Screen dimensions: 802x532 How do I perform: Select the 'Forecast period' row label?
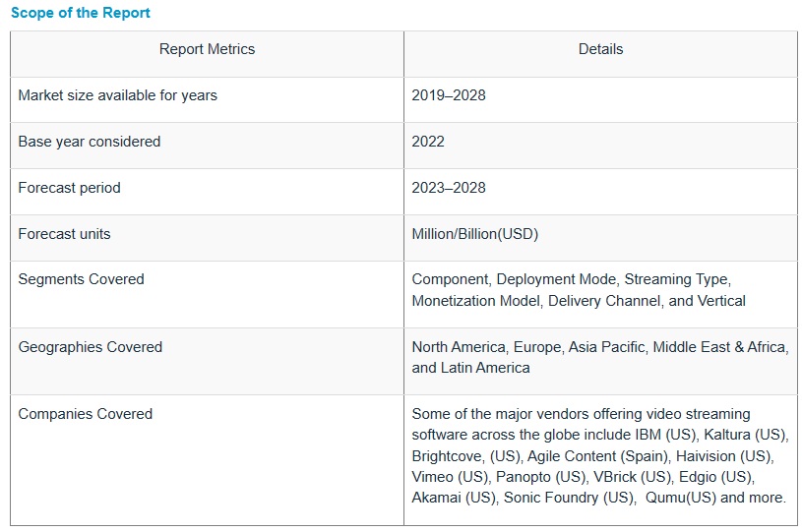pos(69,188)
